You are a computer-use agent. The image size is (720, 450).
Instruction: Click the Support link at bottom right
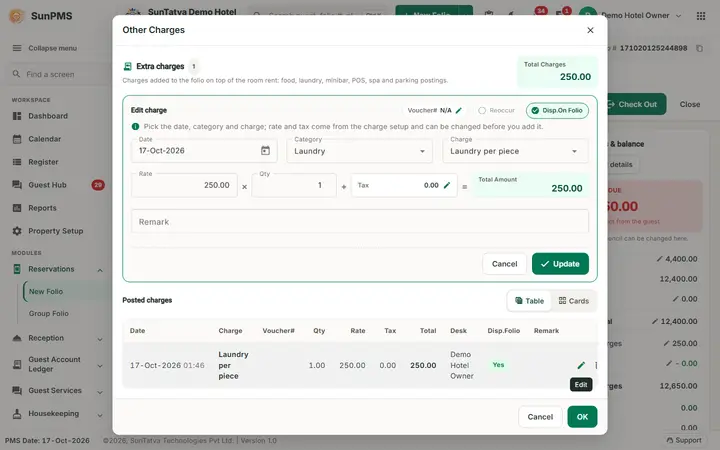click(x=684, y=440)
